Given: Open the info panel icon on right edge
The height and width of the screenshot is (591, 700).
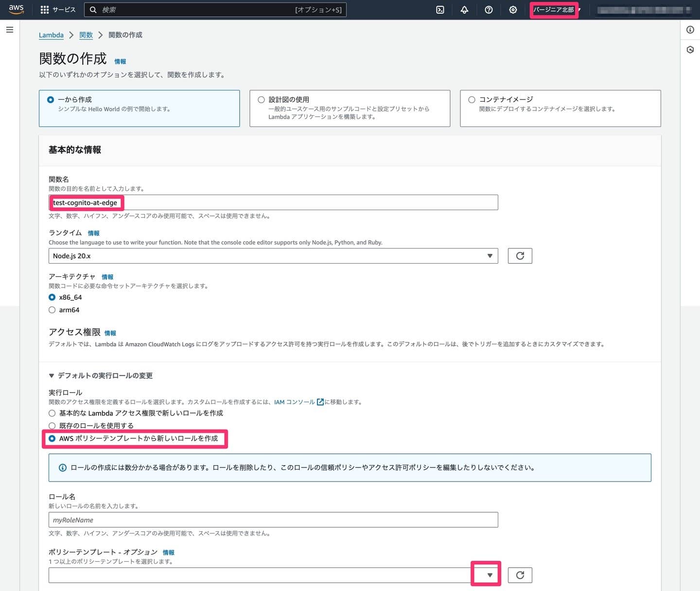Looking at the screenshot, I should 690,30.
